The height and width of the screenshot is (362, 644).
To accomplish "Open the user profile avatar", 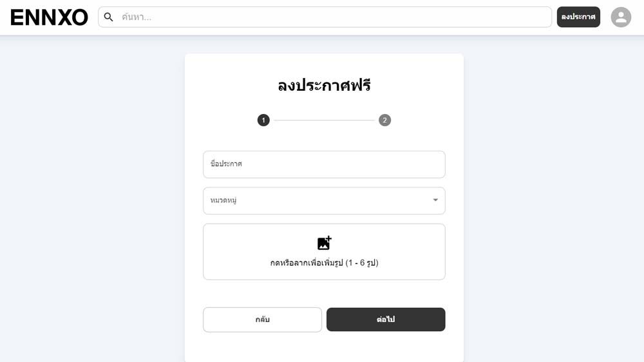I will pos(621,17).
